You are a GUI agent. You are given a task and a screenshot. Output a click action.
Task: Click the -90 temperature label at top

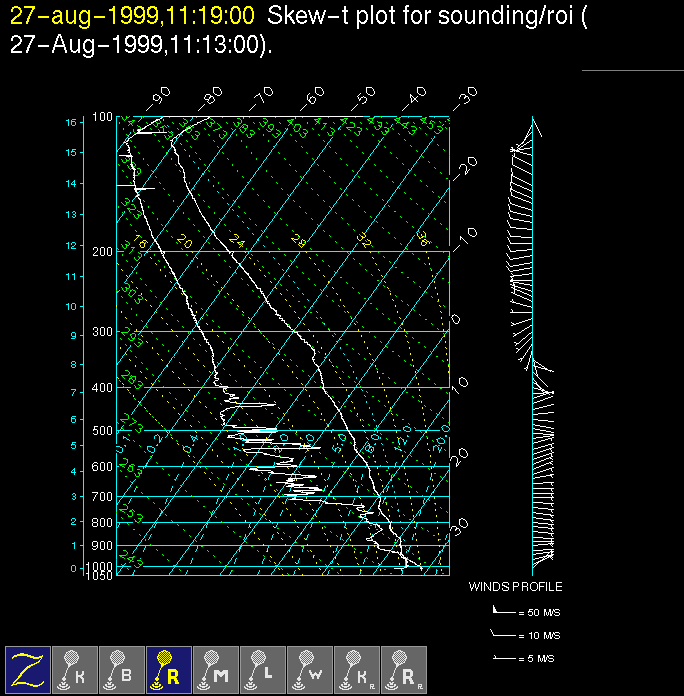(159, 98)
